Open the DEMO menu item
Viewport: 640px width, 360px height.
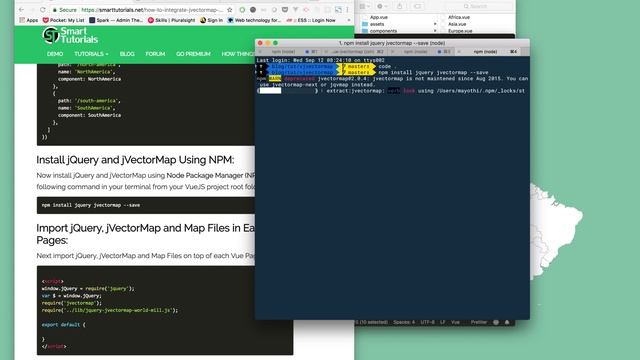click(x=55, y=54)
